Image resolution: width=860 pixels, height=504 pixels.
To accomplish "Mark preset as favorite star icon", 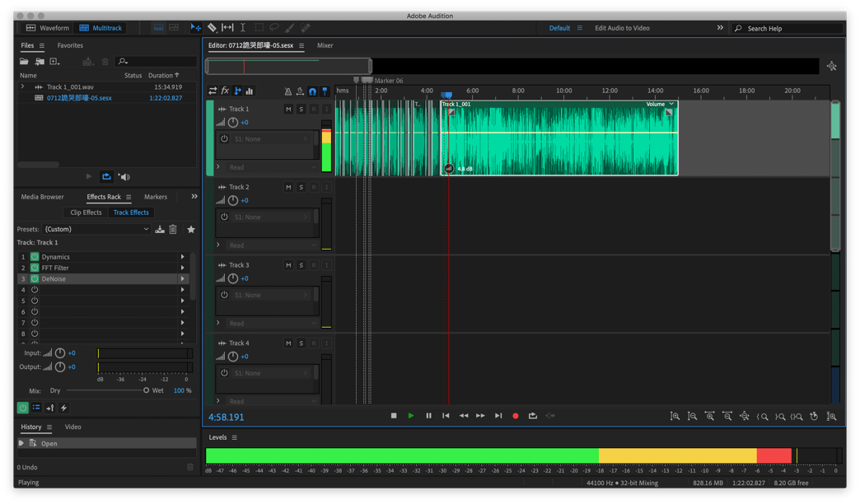I will point(191,229).
